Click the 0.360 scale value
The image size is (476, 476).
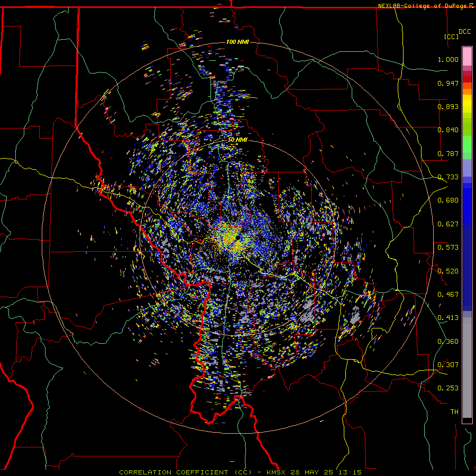tap(448, 342)
